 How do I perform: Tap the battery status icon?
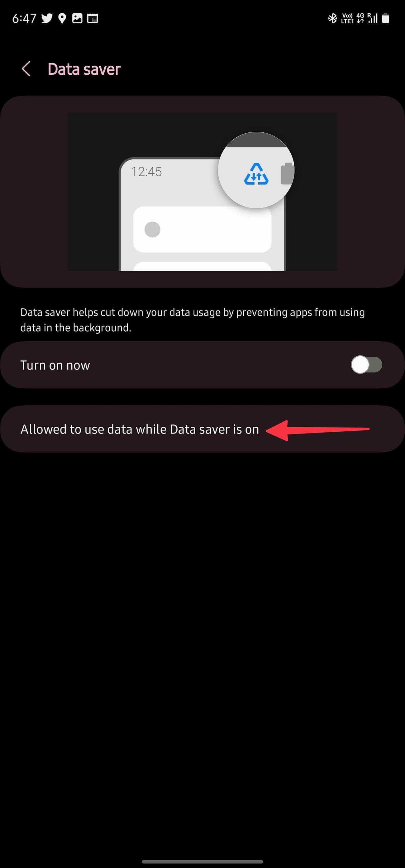click(386, 18)
